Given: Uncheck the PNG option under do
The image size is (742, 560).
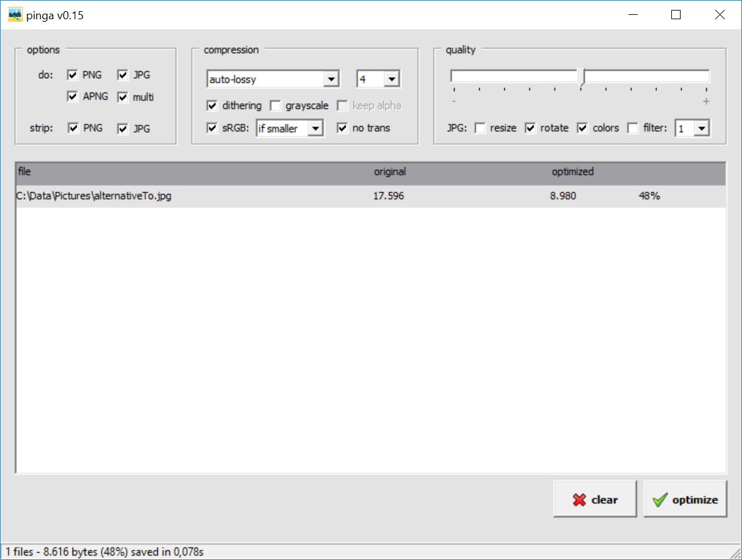Looking at the screenshot, I should (x=72, y=74).
